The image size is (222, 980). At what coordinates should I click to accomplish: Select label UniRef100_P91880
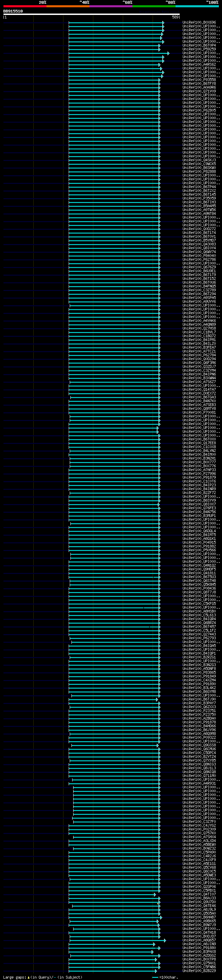point(199,948)
